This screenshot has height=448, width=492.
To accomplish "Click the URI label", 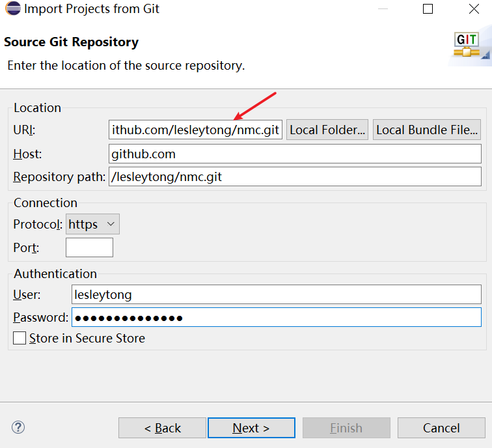I will 24,130.
